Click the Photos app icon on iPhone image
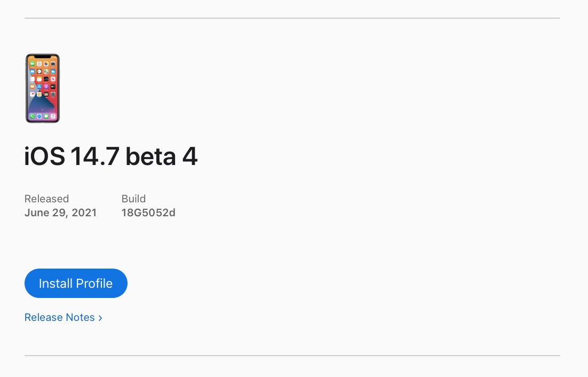 (46, 64)
